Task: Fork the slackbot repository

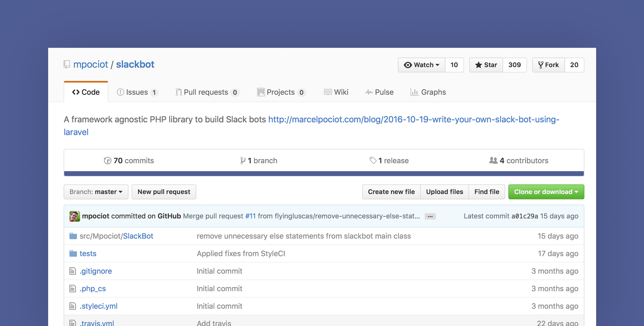Action: pos(549,65)
